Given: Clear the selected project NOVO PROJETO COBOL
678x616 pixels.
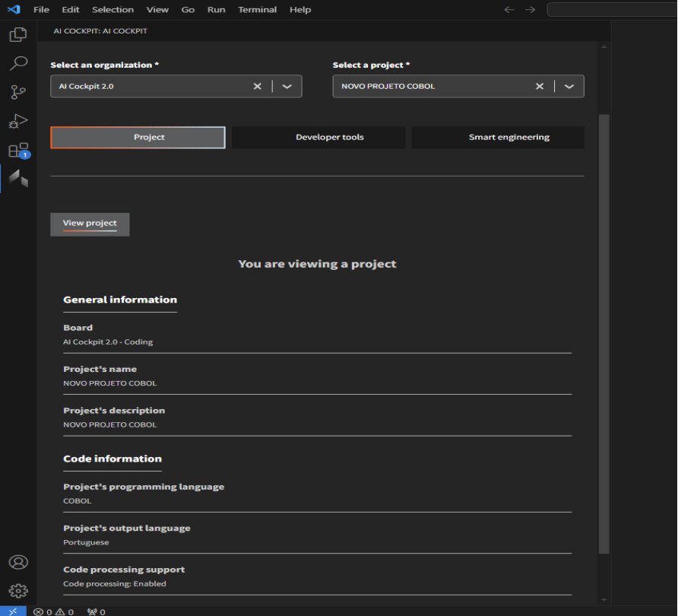Looking at the screenshot, I should 540,87.
